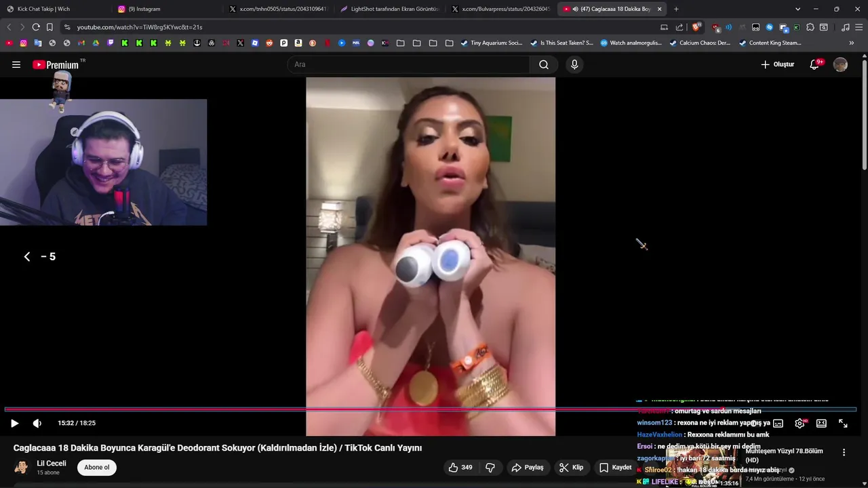Viewport: 868px width, 488px height.
Task: Click the YouTube search input field
Action: pos(409,64)
